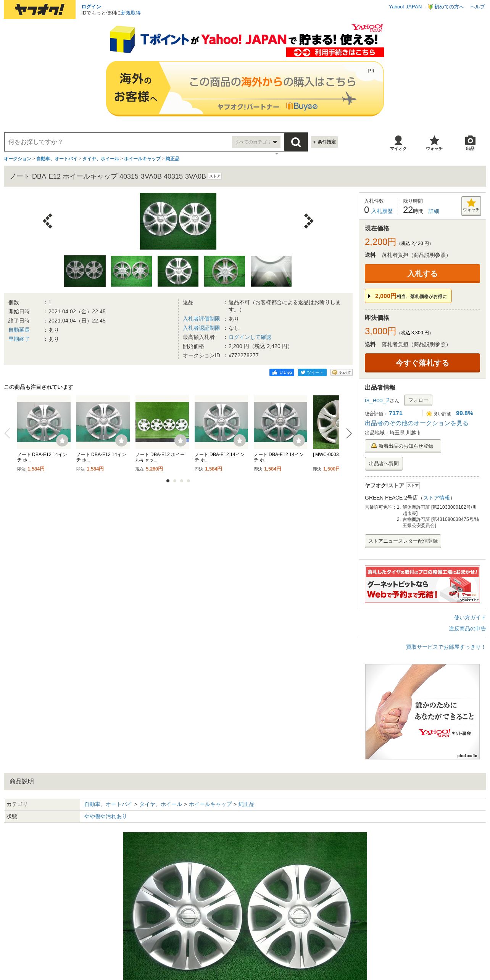
Task: Click the 出品 camera icon
Action: click(x=470, y=143)
